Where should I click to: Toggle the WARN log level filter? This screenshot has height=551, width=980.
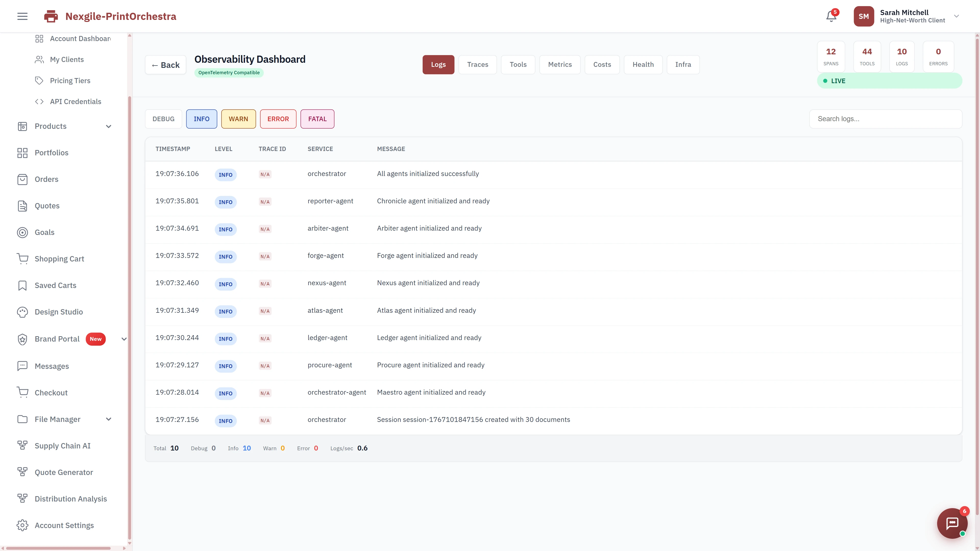[x=238, y=119]
